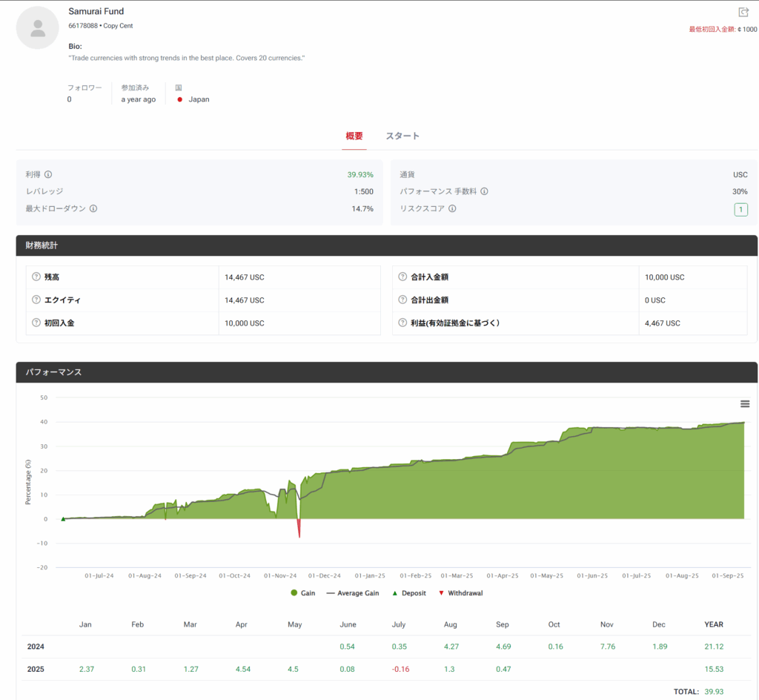Click the Samurai Fund profile avatar

[x=38, y=28]
